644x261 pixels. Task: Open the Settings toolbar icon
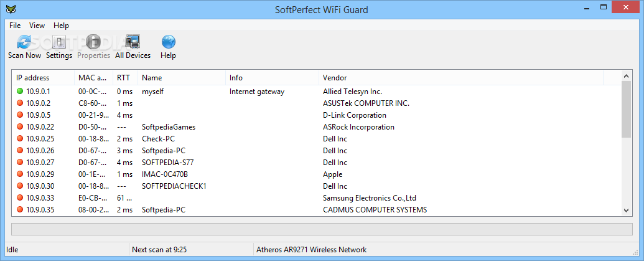59,42
